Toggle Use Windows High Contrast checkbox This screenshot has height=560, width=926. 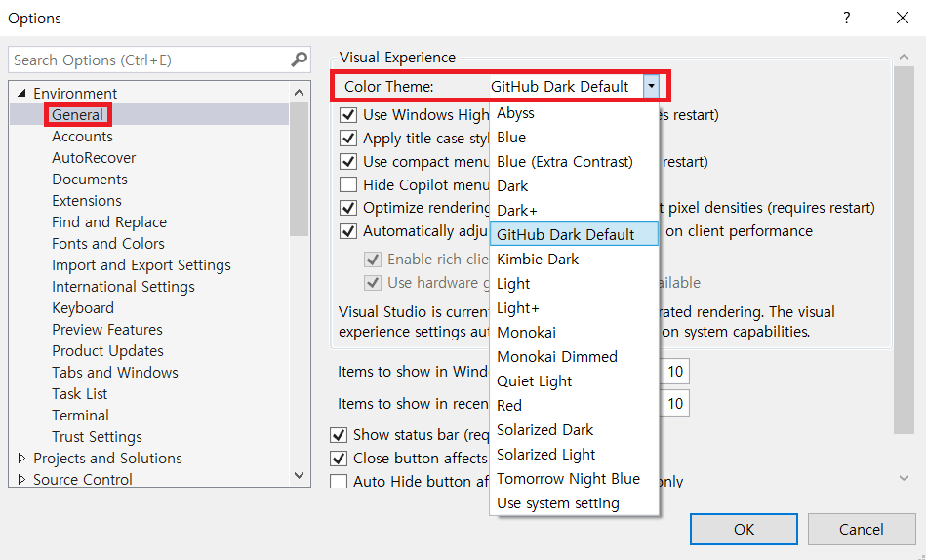[x=348, y=114]
